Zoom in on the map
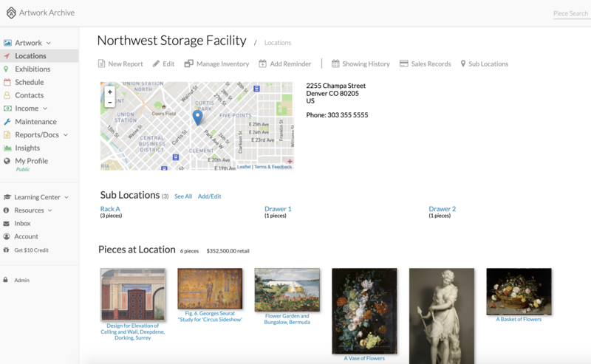This screenshot has width=591, height=364. click(109, 92)
